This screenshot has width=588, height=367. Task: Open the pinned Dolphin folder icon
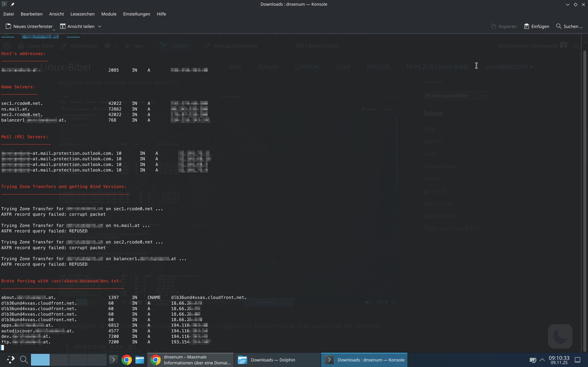coord(140,360)
